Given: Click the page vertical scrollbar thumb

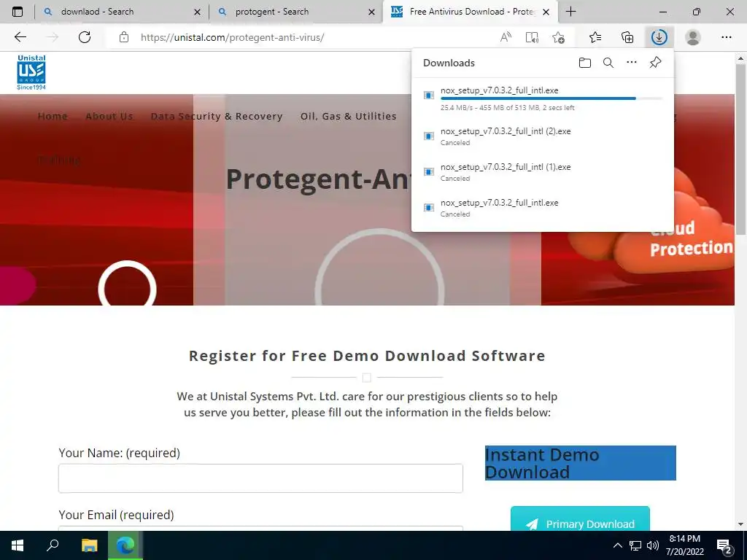Looking at the screenshot, I should (x=740, y=149).
